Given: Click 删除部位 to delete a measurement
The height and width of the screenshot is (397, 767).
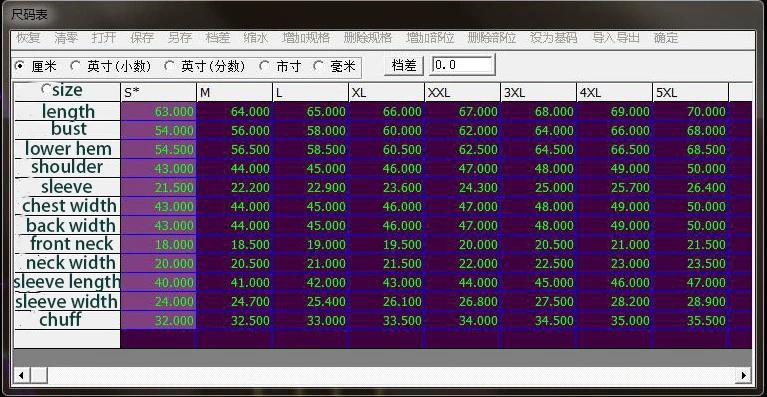Looking at the screenshot, I should [x=492, y=38].
